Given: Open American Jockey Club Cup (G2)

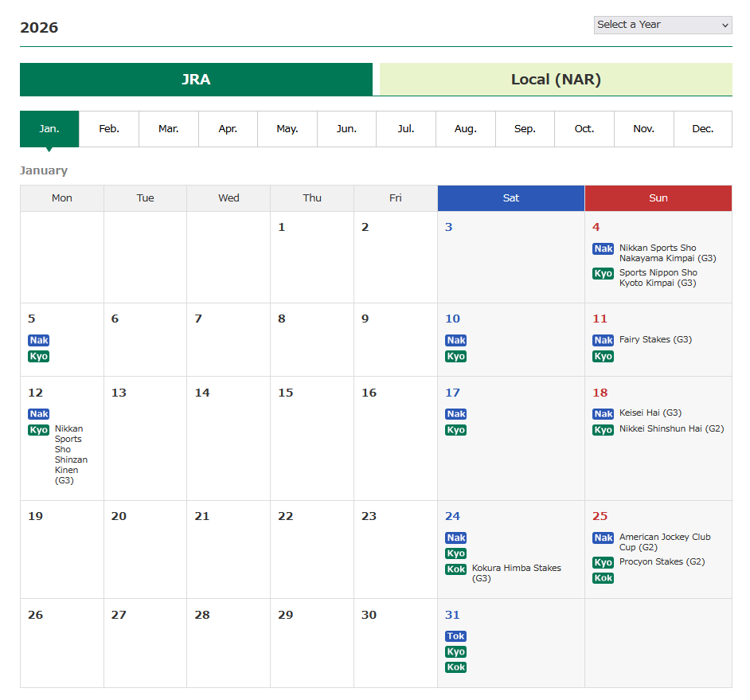Looking at the screenshot, I should 665,542.
